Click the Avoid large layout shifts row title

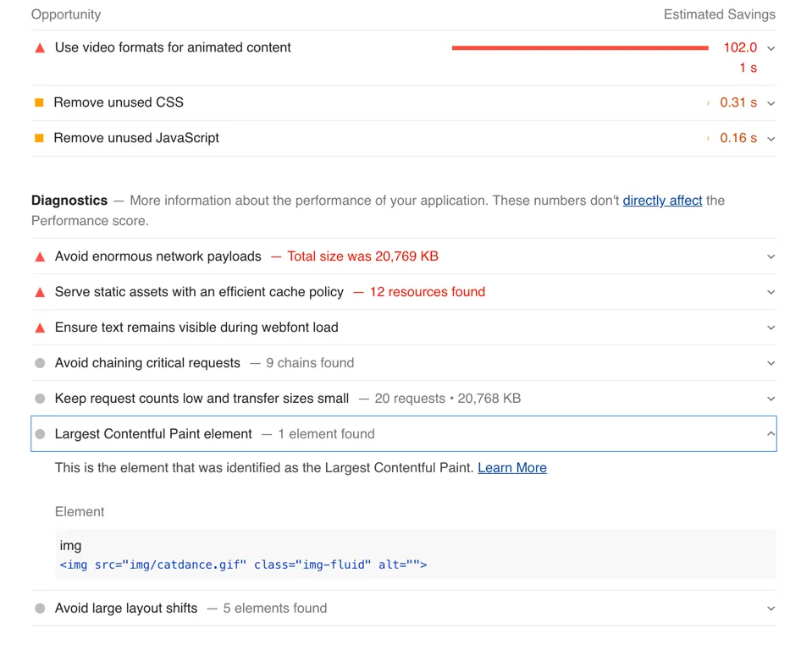pyautogui.click(x=126, y=609)
